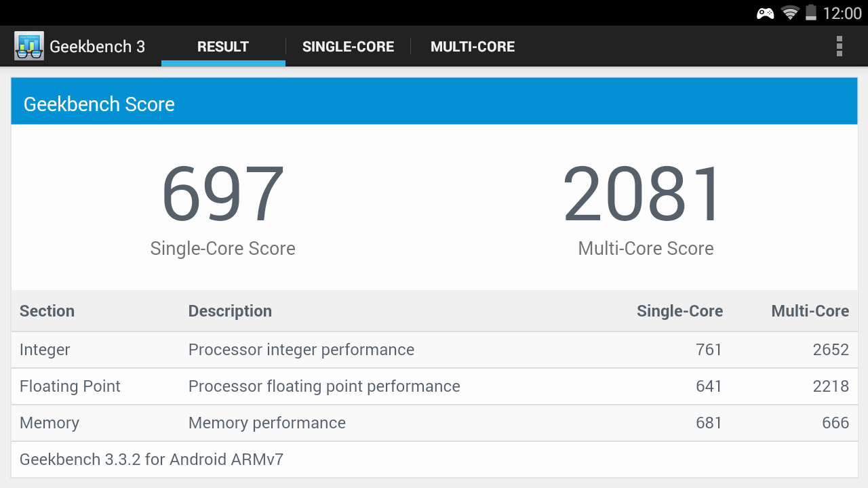Screen dimensions: 868x488
Task: Tap the Multi-Core Score label
Action: click(646, 248)
